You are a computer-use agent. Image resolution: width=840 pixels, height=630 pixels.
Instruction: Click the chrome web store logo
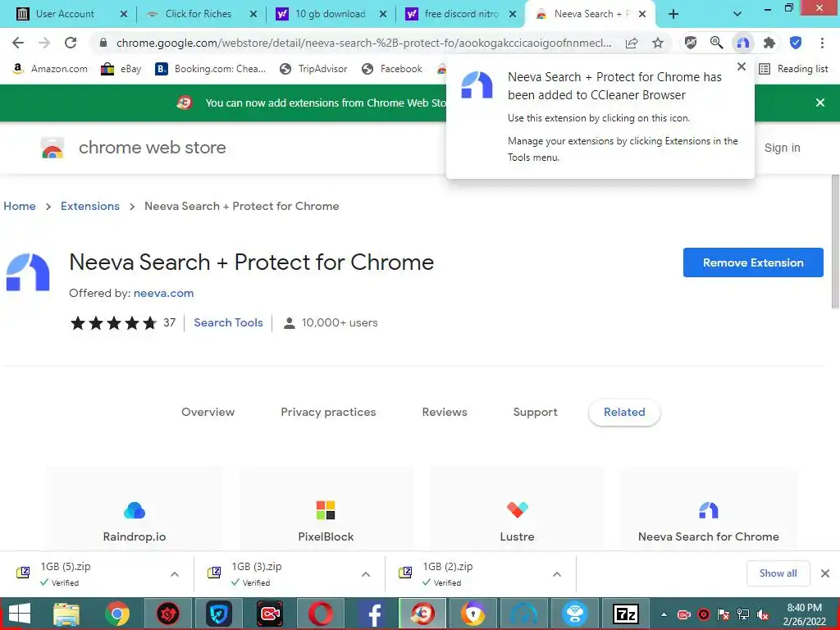point(134,148)
